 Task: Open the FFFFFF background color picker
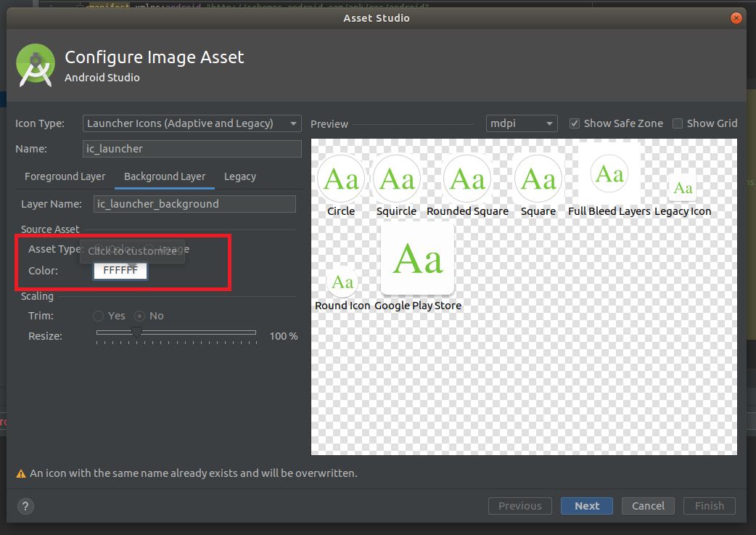point(120,269)
